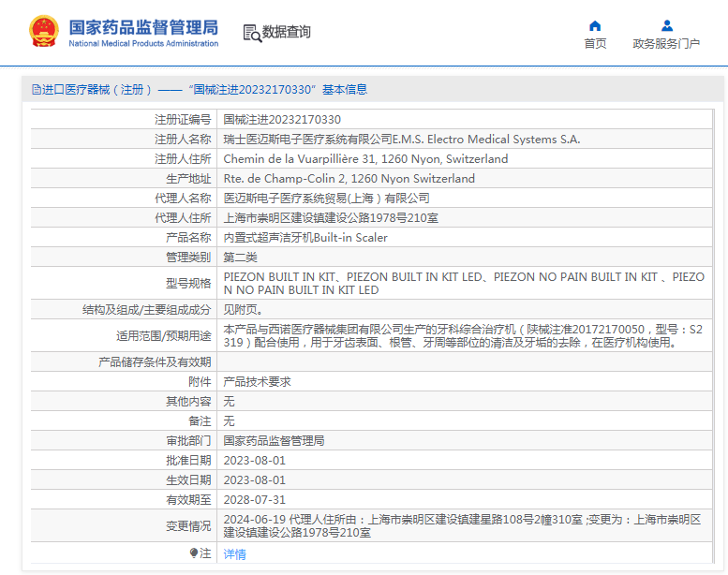Click the lightbulb icon beside 注
The height and width of the screenshot is (575, 728).
click(x=194, y=553)
